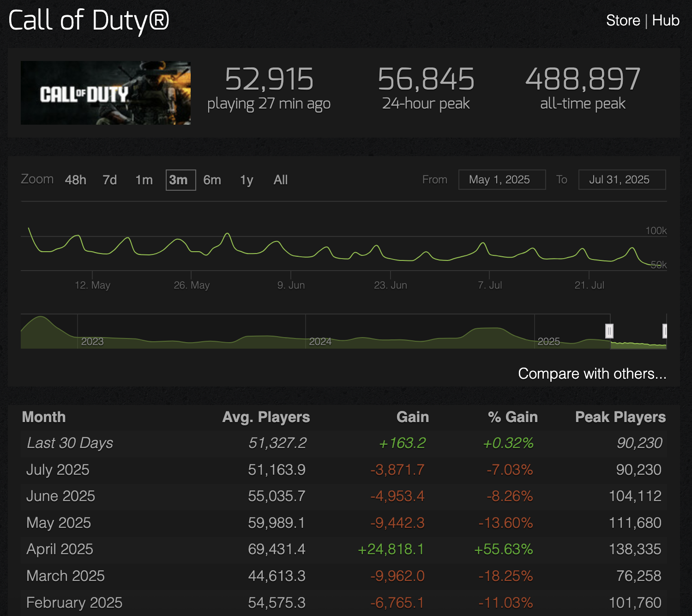Screen dimensions: 692x616
Task: Click the 51,327.2 average players value
Action: point(277,443)
